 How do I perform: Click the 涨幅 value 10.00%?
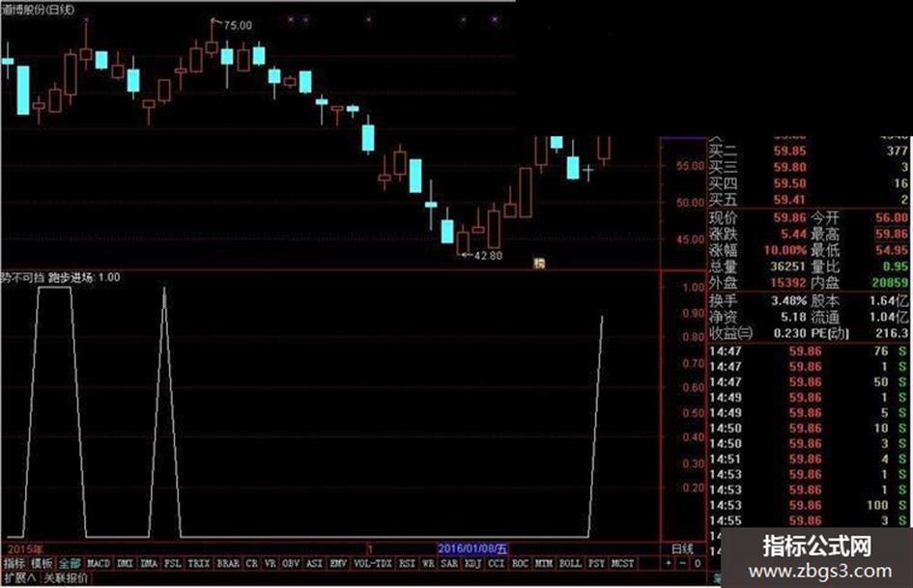coord(785,251)
